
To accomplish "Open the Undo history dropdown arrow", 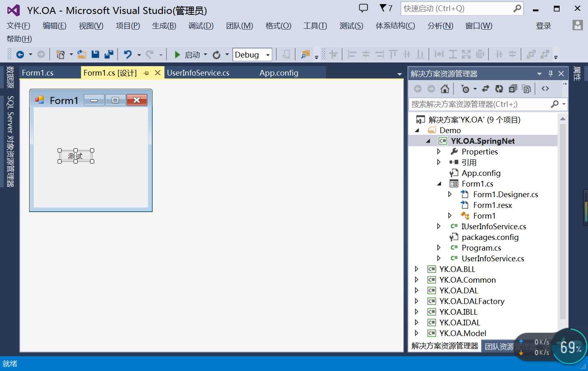I will point(139,55).
